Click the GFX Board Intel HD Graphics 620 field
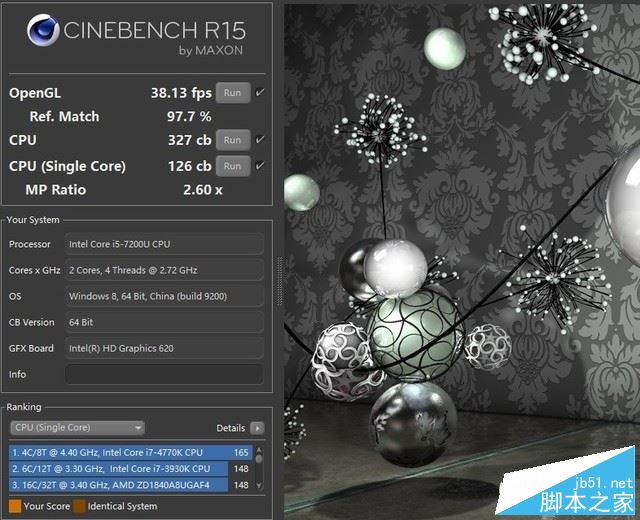Screen dimensions: 640x520 point(164,348)
